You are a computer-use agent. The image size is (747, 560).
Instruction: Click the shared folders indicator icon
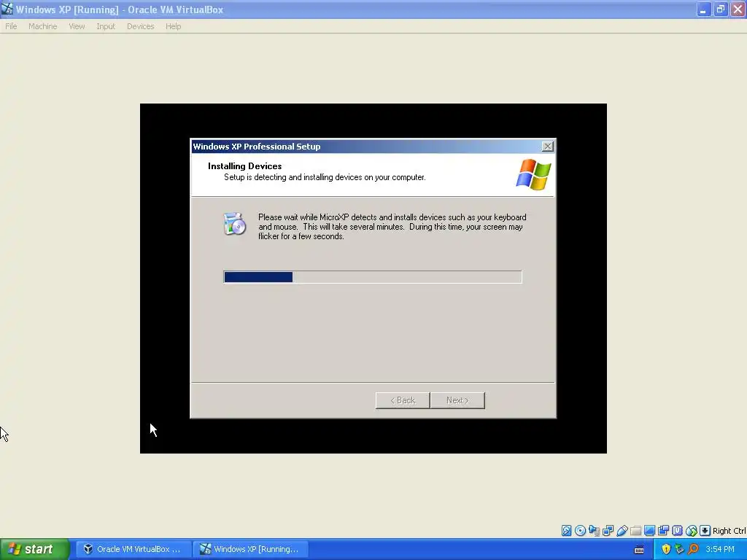tap(635, 531)
